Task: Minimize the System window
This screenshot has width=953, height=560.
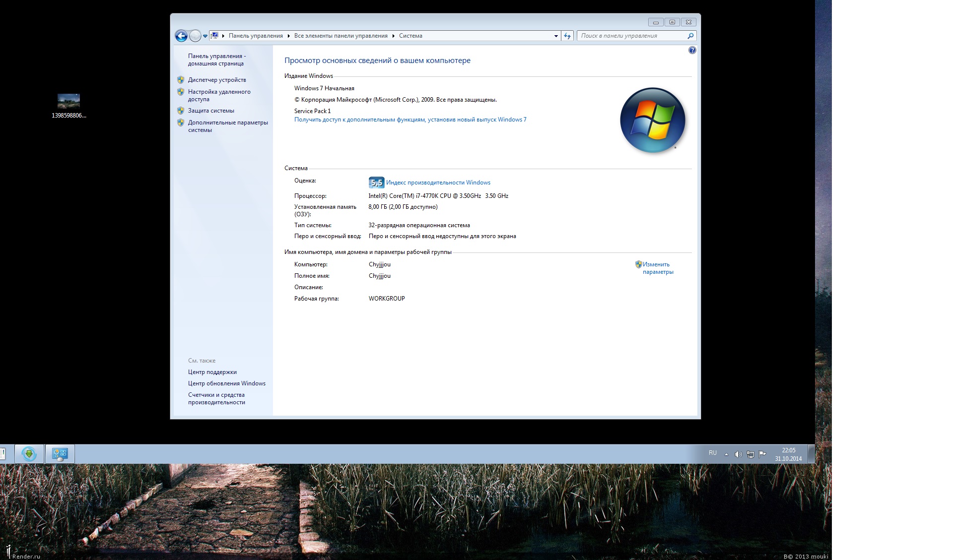Action: (656, 22)
